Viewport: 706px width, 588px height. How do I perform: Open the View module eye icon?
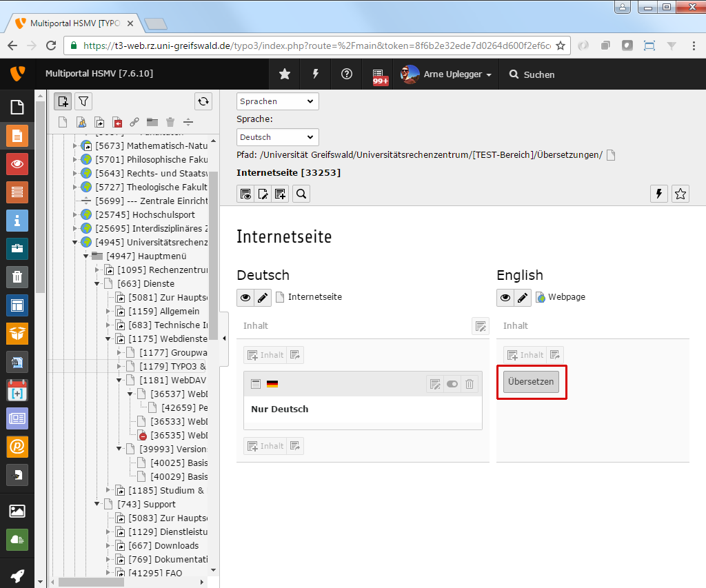[x=17, y=164]
